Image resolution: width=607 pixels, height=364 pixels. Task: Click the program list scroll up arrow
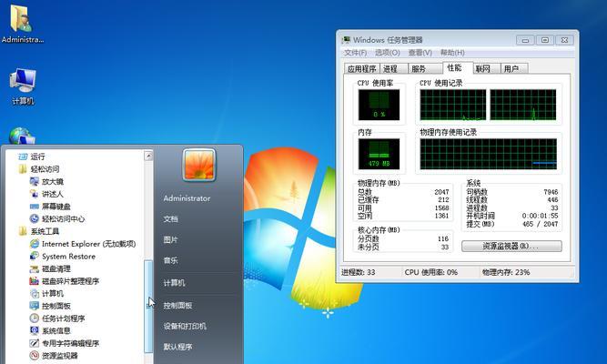148,156
